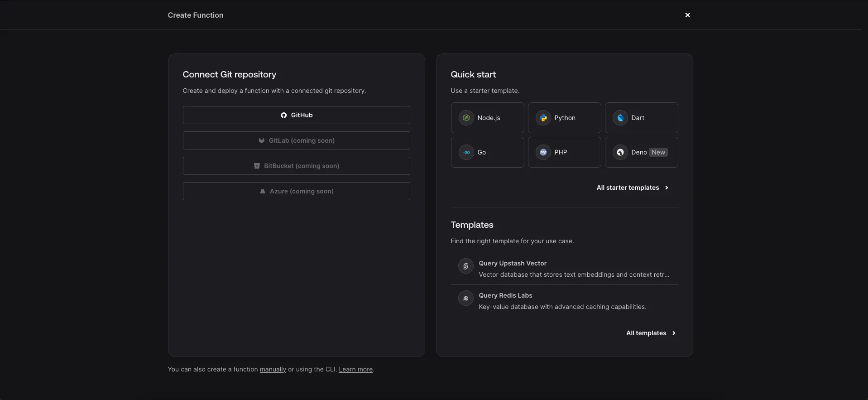Select the Python starter template
The width and height of the screenshot is (868, 400).
[x=564, y=118]
